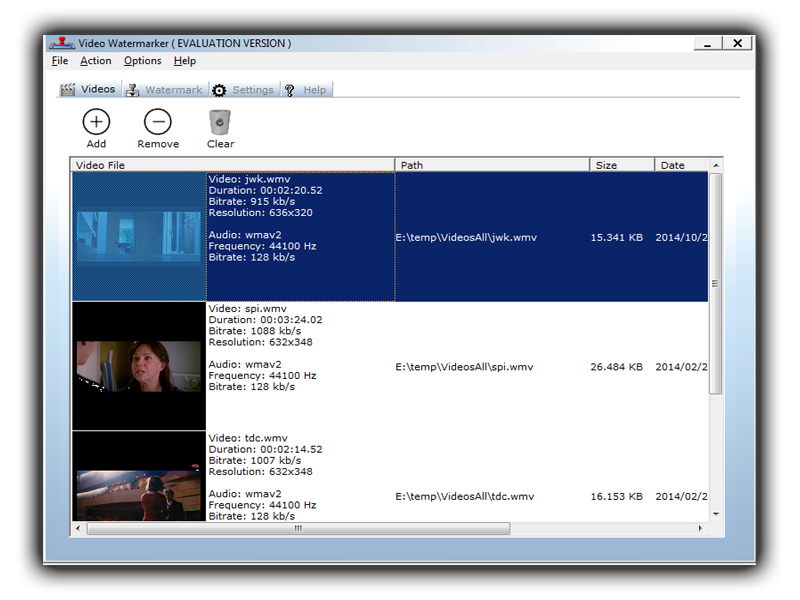Click the Help tab question mark icon
This screenshot has width=800, height=600.
[x=290, y=90]
